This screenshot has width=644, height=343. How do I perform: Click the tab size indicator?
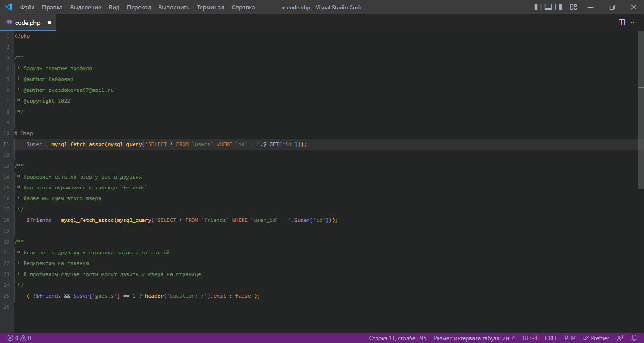point(474,338)
